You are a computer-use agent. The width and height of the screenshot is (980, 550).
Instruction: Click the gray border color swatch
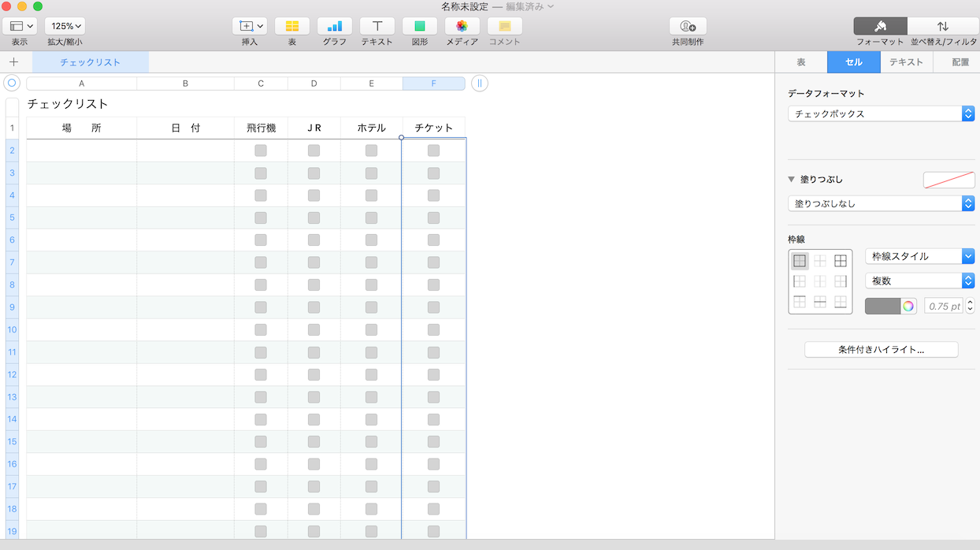point(883,307)
